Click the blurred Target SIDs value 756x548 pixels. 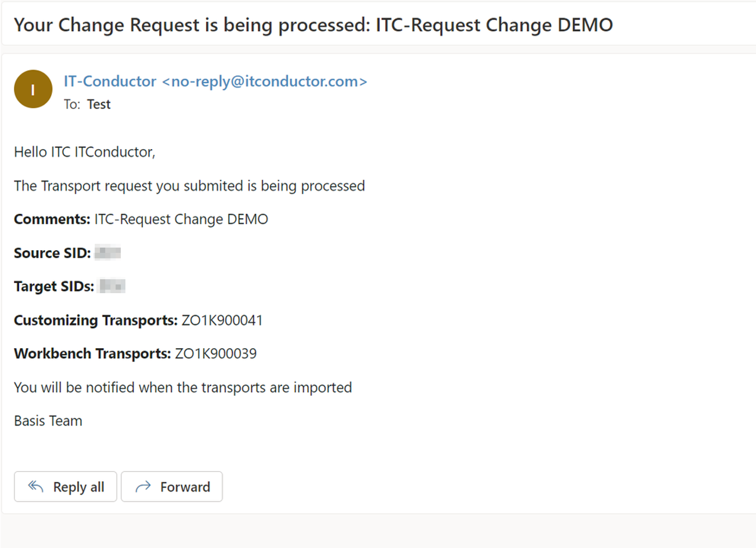(x=113, y=286)
